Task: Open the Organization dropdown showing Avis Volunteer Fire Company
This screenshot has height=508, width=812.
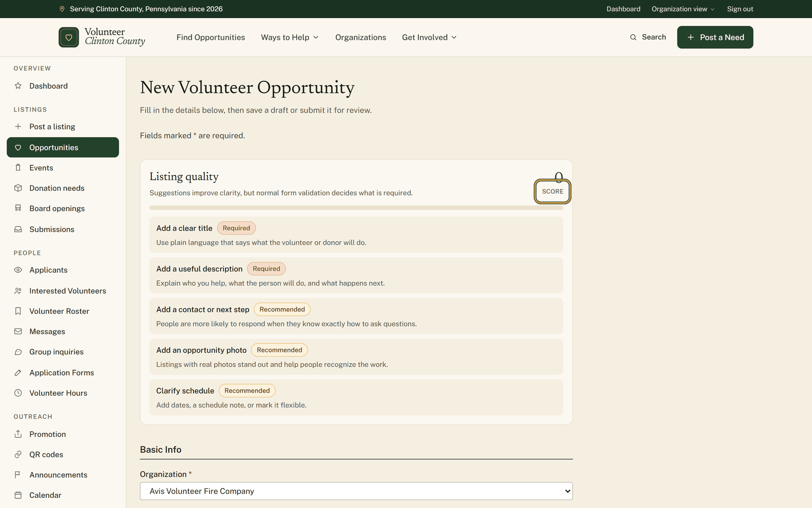Action: coord(356,491)
